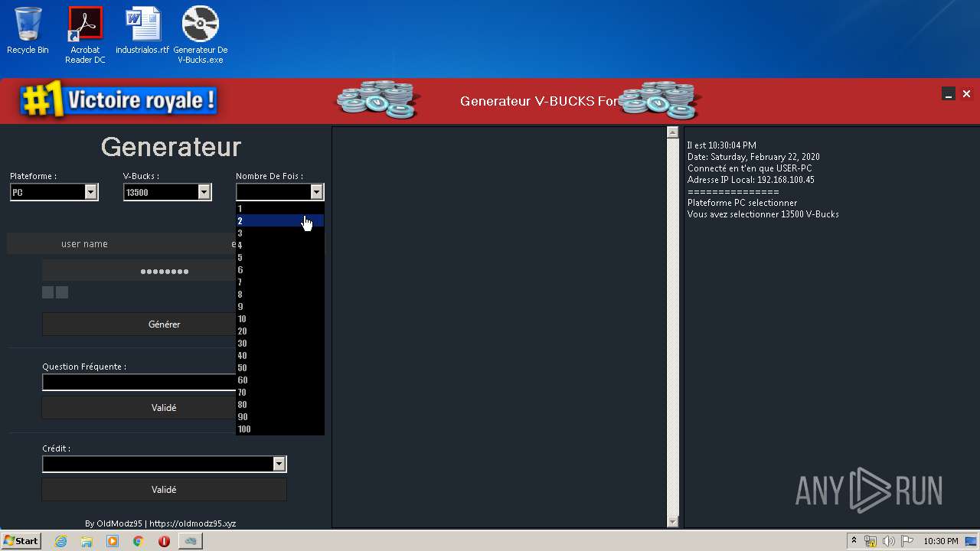Image resolution: width=980 pixels, height=551 pixels.
Task: Click the Start button
Action: pos(21,541)
